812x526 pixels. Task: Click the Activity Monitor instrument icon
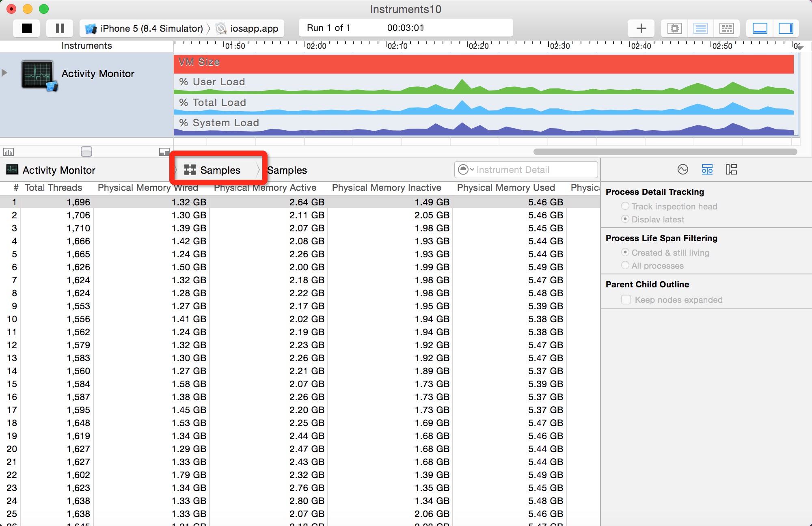click(39, 75)
